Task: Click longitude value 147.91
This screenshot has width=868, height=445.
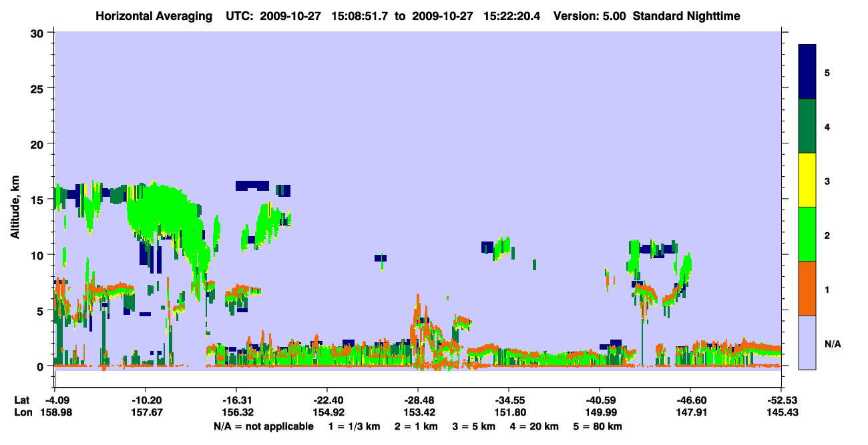Action: (x=690, y=413)
